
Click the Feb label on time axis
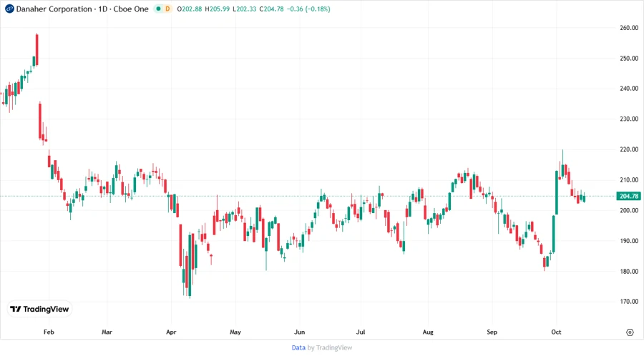(x=49, y=332)
